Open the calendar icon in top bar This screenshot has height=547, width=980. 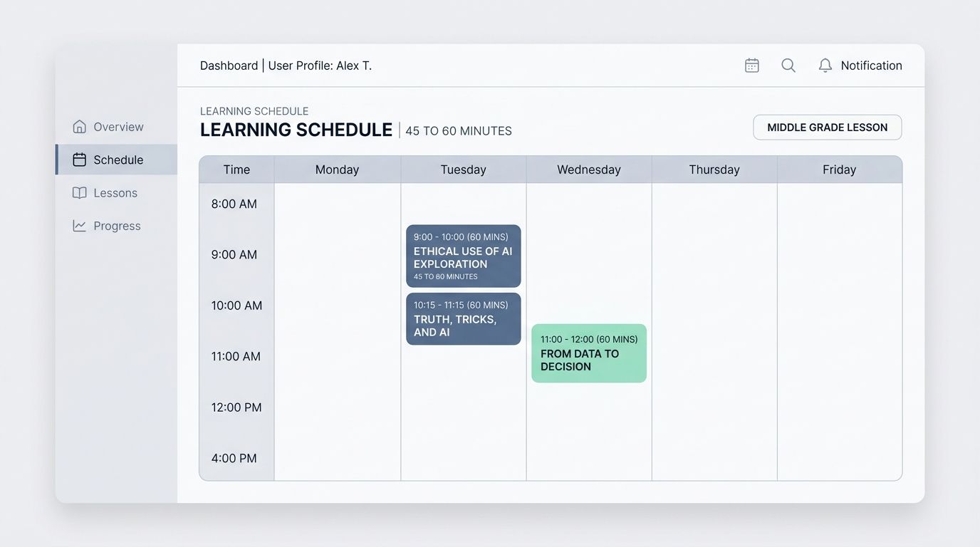[751, 66]
